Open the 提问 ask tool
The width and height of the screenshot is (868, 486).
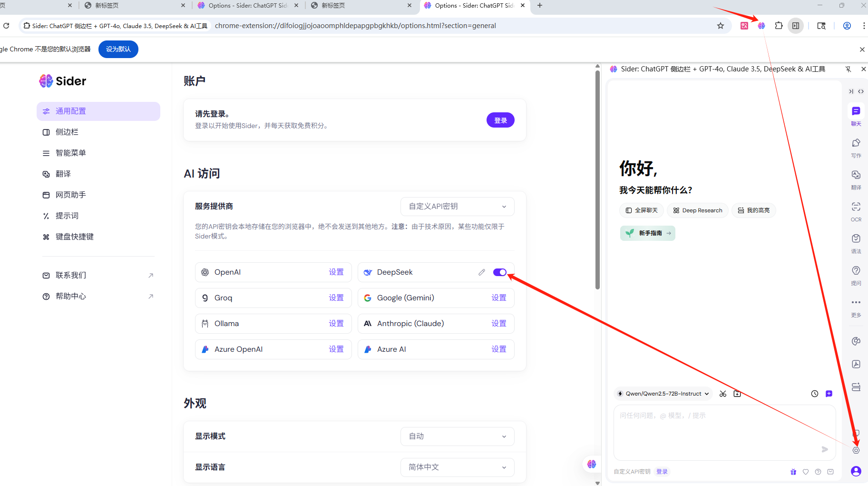click(856, 270)
